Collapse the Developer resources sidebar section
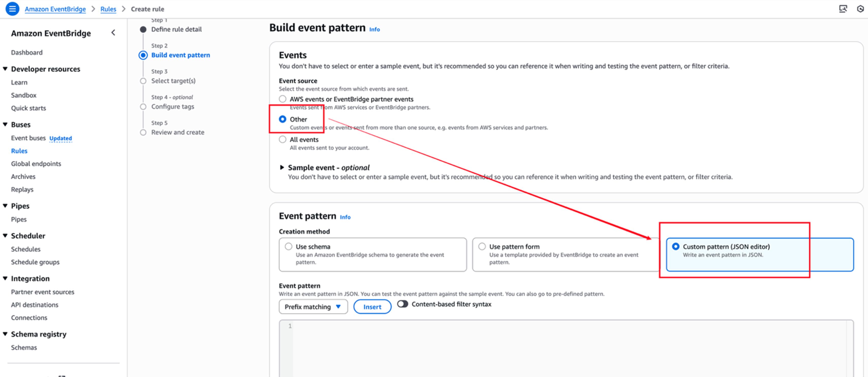This screenshot has width=868, height=377. [x=5, y=69]
